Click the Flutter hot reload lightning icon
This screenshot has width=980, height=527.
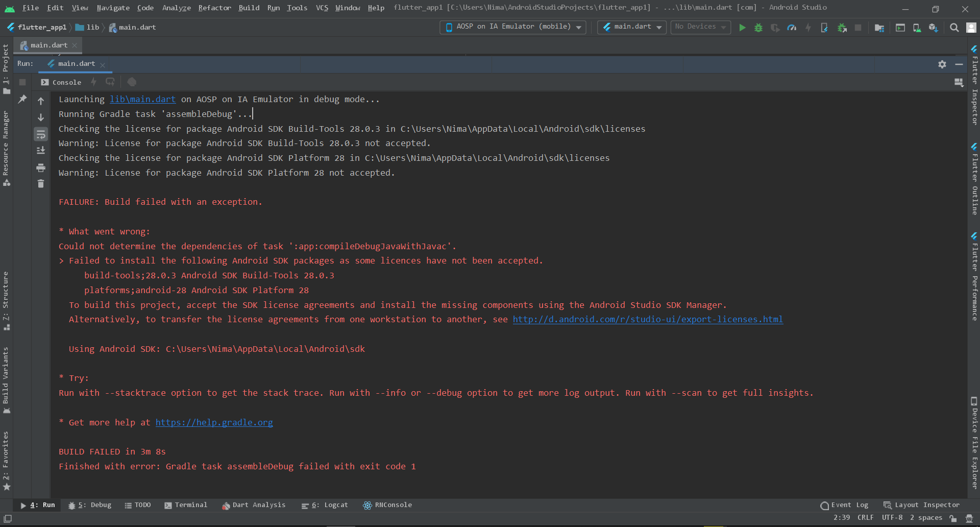[x=808, y=28]
